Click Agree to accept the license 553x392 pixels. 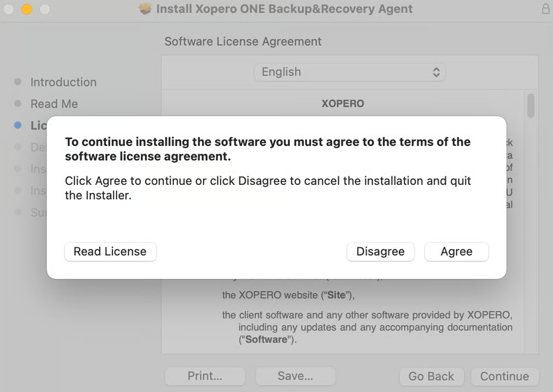coord(456,252)
